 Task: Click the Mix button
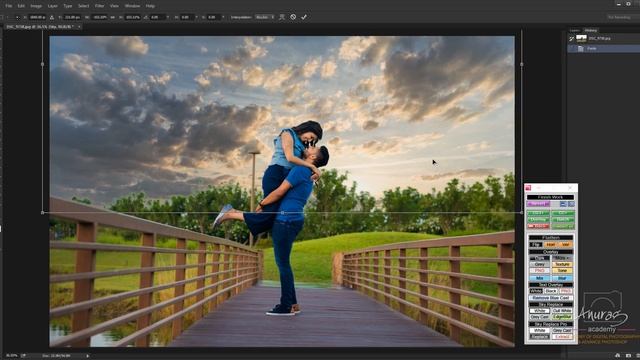(x=539, y=278)
